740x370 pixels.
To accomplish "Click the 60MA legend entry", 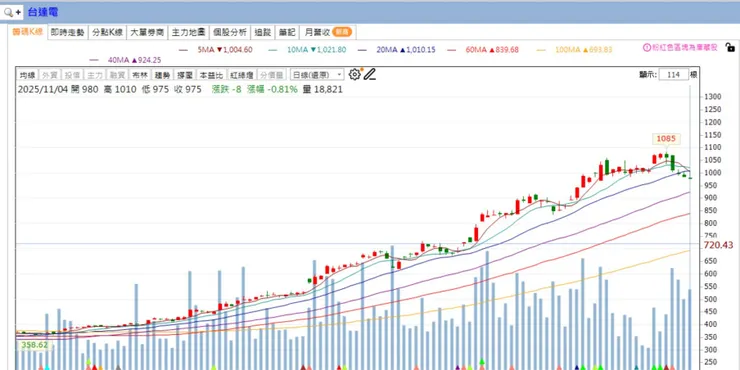I will coord(483,50).
